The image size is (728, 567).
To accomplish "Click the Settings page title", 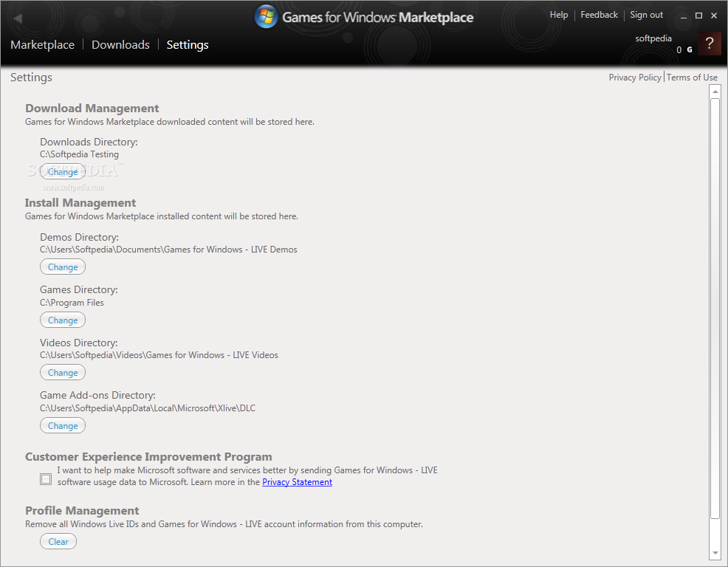I will click(x=31, y=78).
